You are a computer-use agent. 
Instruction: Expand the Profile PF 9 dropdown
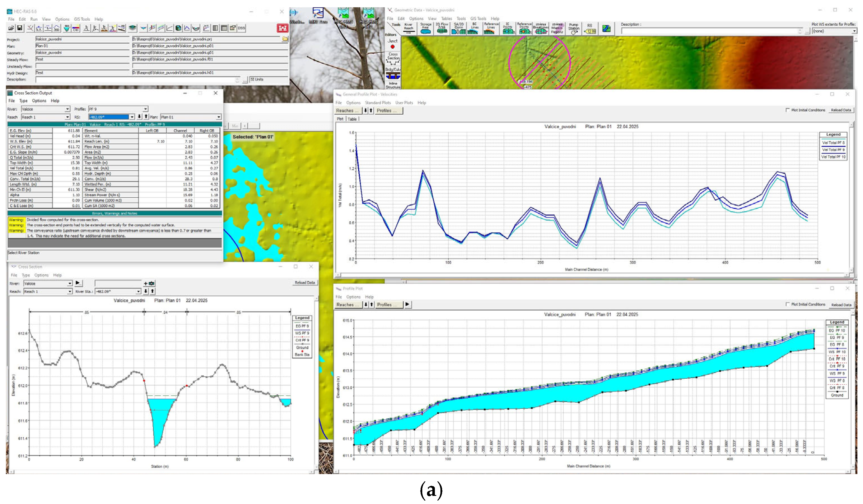click(x=146, y=109)
